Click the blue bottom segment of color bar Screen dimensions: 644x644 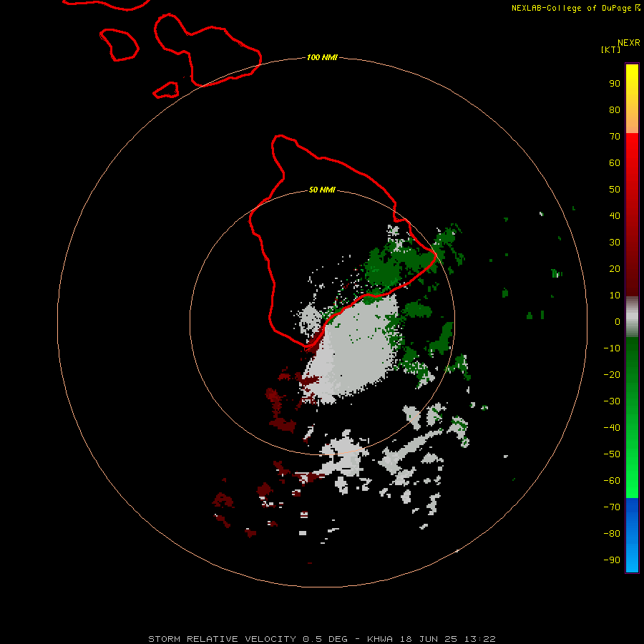click(632, 535)
